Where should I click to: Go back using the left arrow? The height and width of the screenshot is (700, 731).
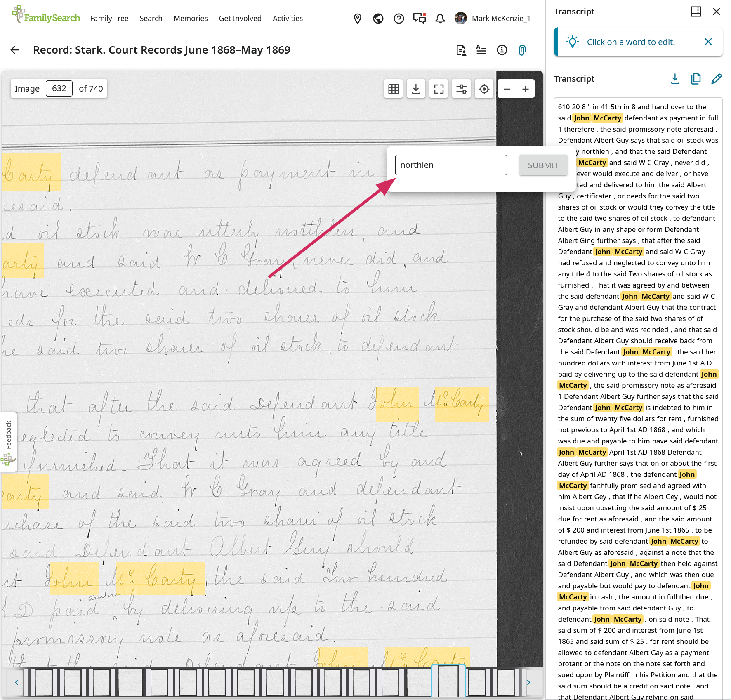tap(15, 50)
